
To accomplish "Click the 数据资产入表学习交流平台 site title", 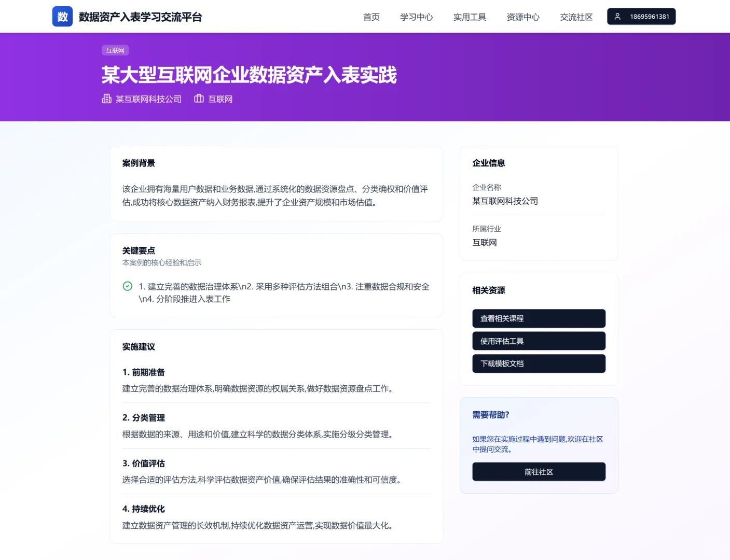I will 139,17.
